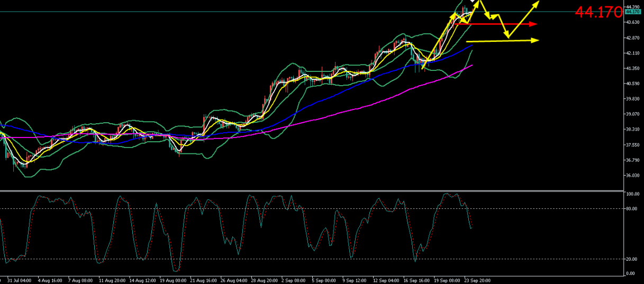Click the red horizontal arrow head
This screenshot has width=644, height=284.
(x=534, y=24)
